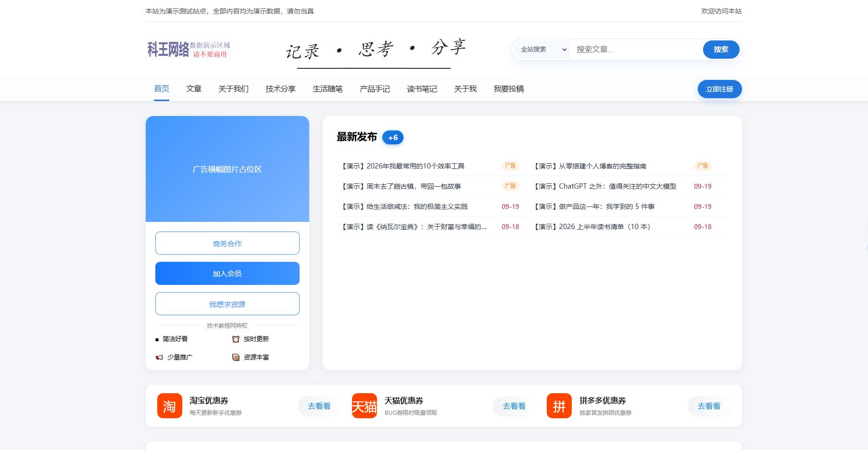
Task: Open the 我要投稿 nav item
Action: coord(509,89)
